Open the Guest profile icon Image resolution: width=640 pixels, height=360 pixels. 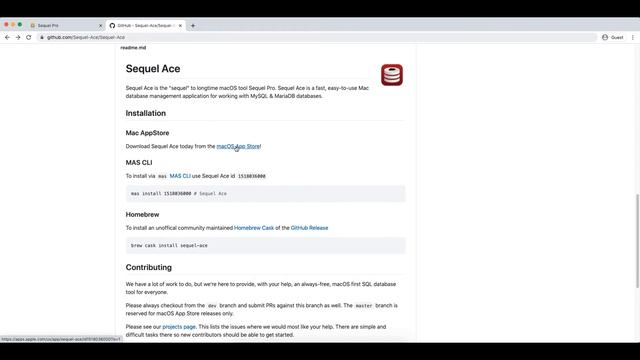coord(605,37)
